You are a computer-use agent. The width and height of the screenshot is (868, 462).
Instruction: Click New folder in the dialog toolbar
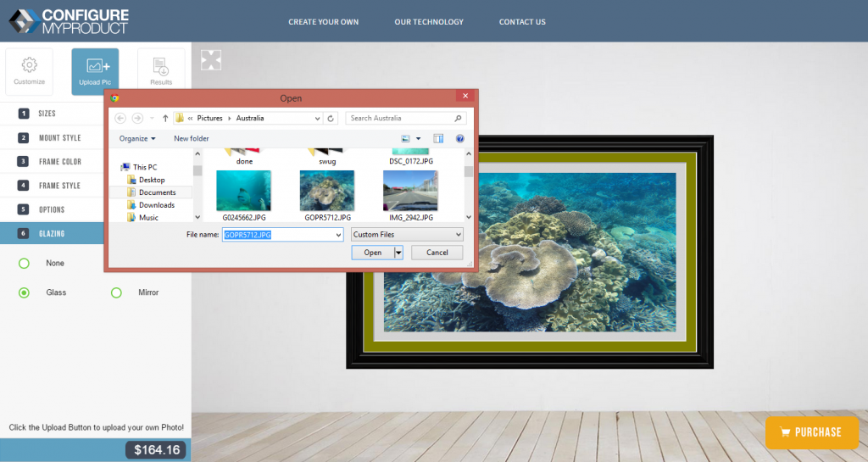192,138
